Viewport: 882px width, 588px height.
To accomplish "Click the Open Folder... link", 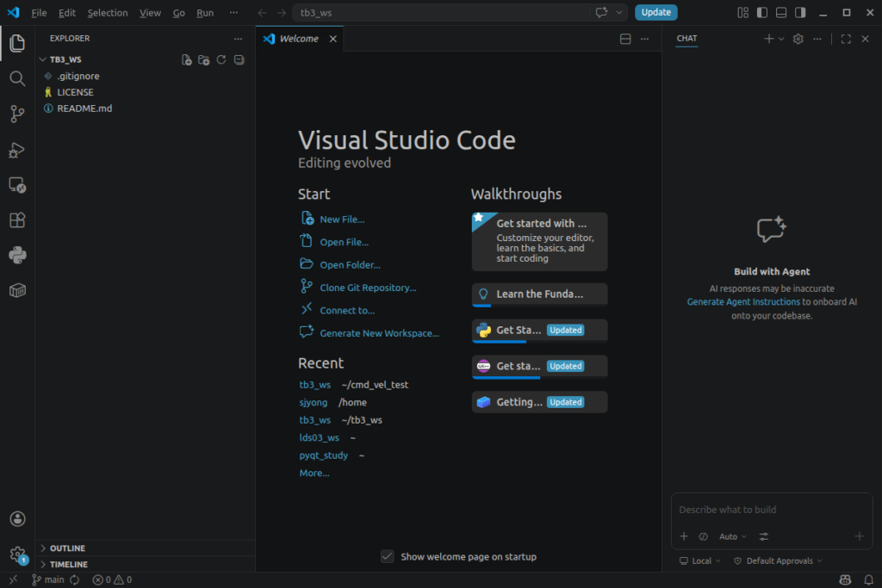I will click(x=350, y=265).
